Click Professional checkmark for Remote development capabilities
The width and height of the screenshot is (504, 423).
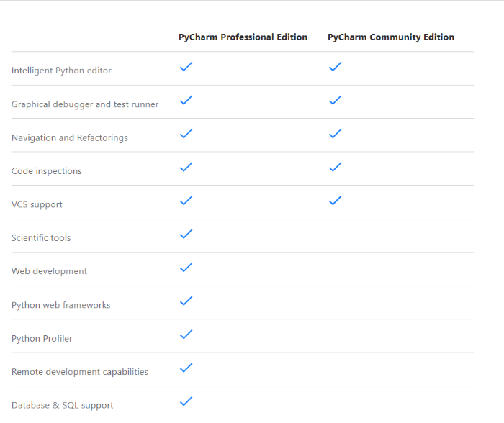pos(186,368)
